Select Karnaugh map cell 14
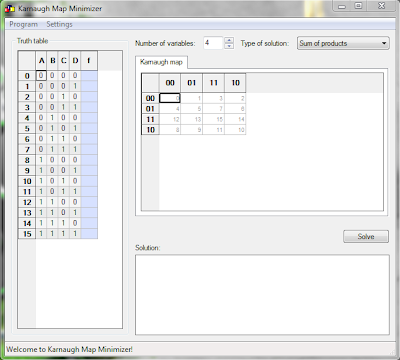This screenshot has width=400, height=360. (x=235, y=119)
